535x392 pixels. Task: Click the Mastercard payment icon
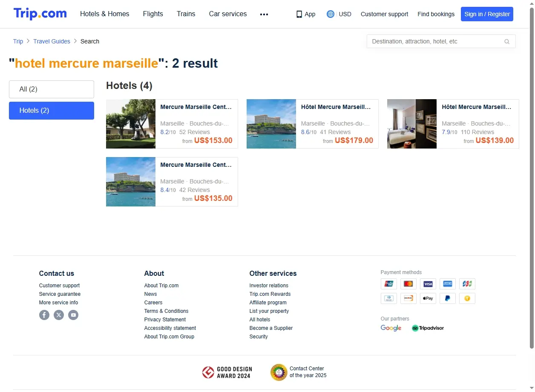pos(408,284)
